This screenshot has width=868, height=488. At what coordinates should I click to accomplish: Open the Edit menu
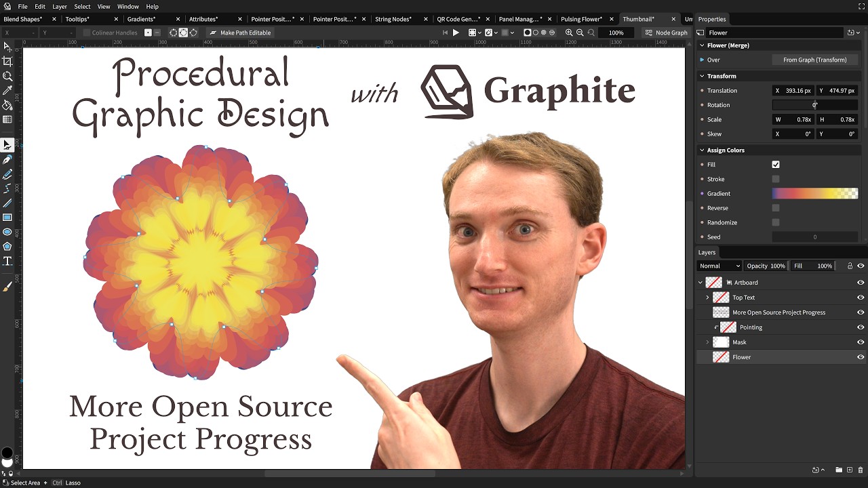[40, 6]
